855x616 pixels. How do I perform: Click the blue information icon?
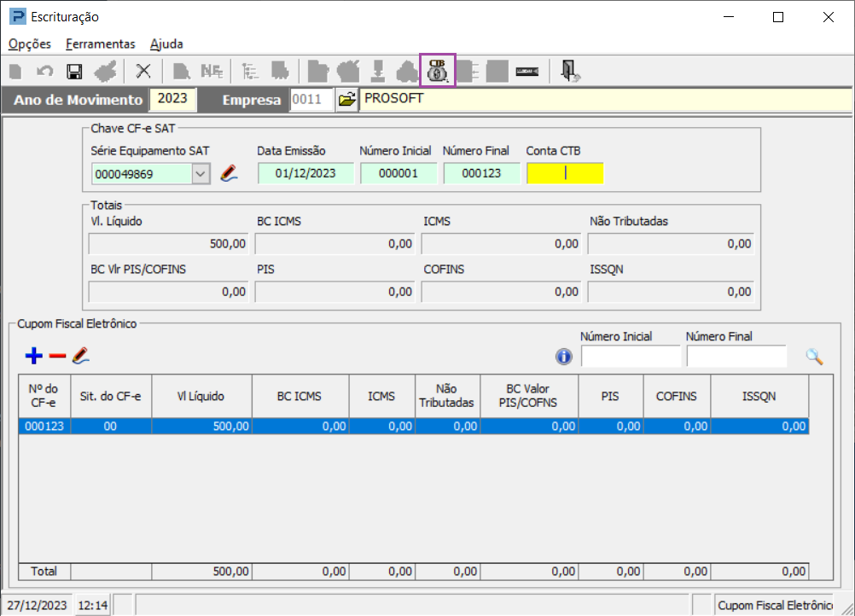(x=564, y=357)
